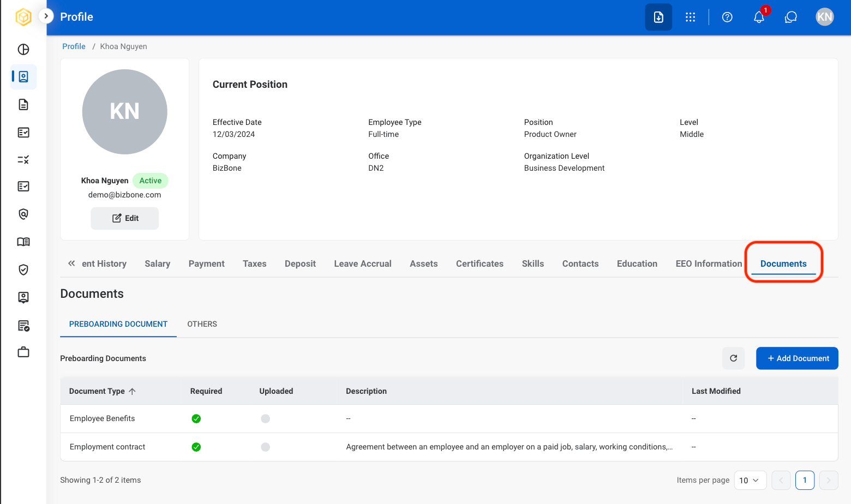Switch to the OTHERS documents tab
851x504 pixels.
[202, 324]
